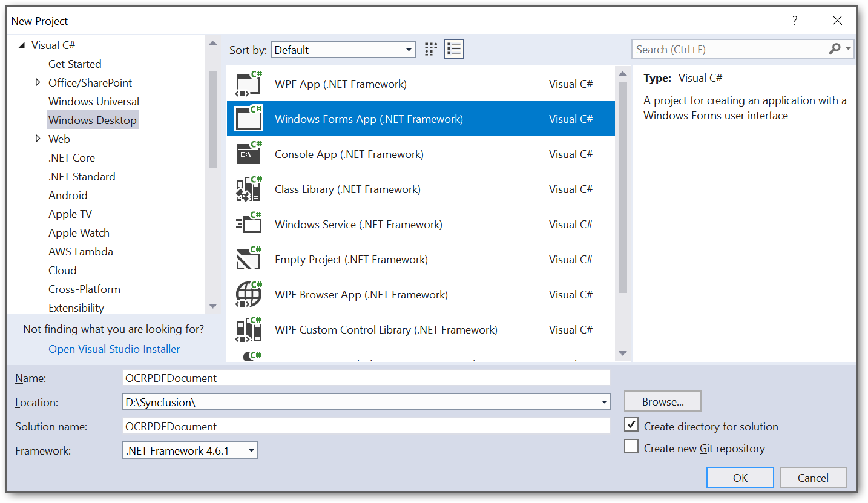This screenshot has height=503, width=868.
Task: Open Visual Studio Installer link
Action: pyautogui.click(x=114, y=349)
